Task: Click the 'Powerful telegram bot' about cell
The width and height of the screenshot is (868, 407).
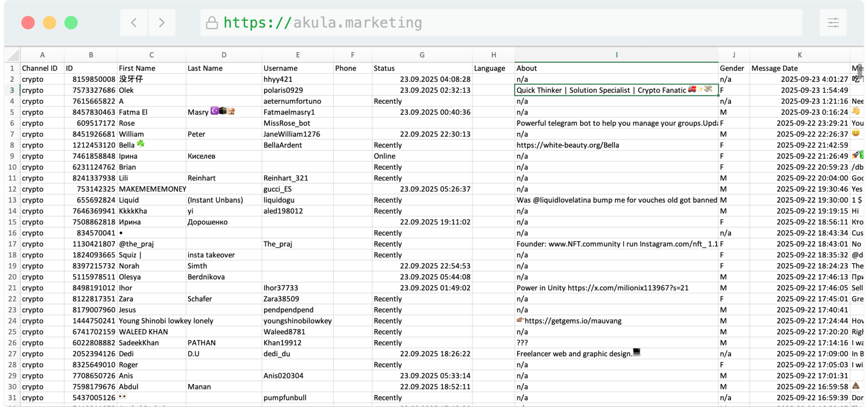Action: pyautogui.click(x=616, y=123)
